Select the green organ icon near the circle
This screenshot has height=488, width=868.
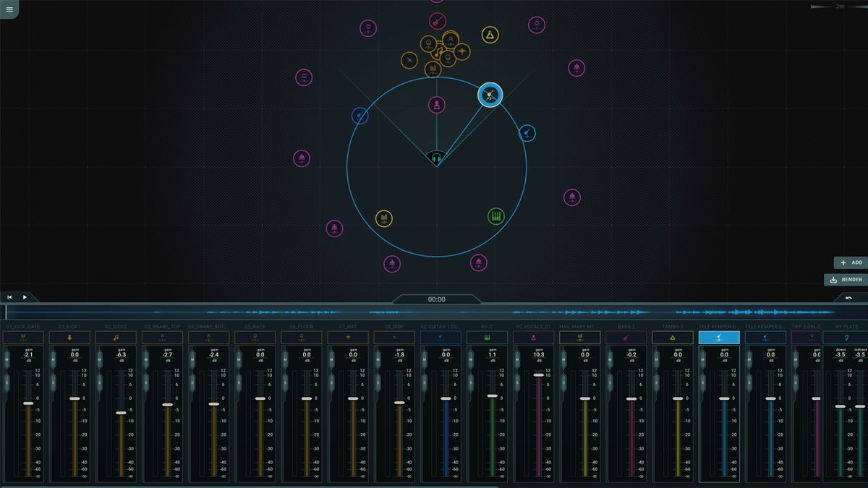coord(494,215)
